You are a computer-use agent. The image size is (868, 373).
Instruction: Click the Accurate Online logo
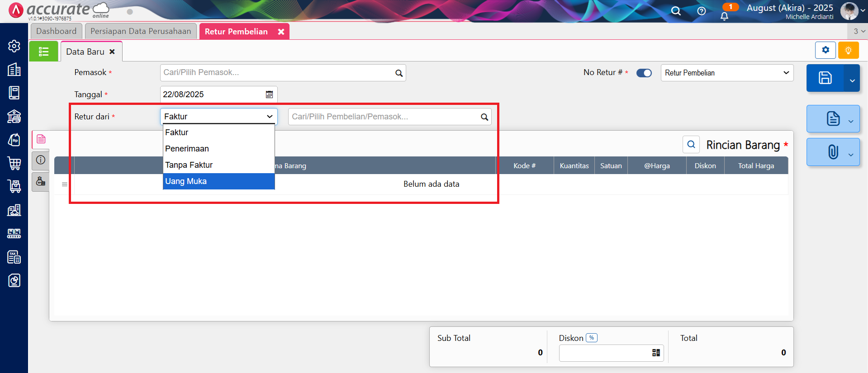(x=59, y=10)
